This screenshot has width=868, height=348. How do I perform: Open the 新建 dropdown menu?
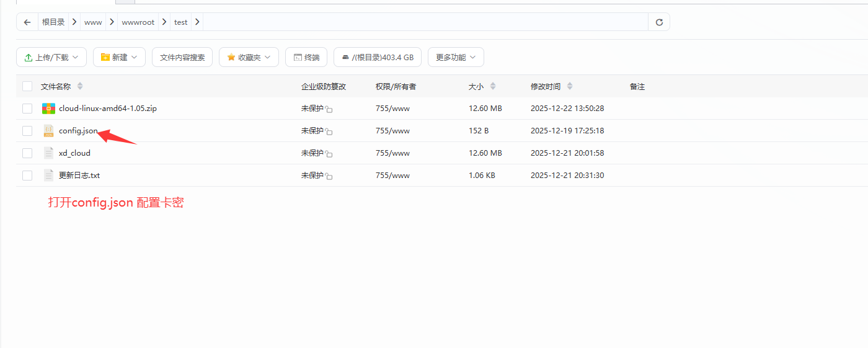tap(119, 57)
